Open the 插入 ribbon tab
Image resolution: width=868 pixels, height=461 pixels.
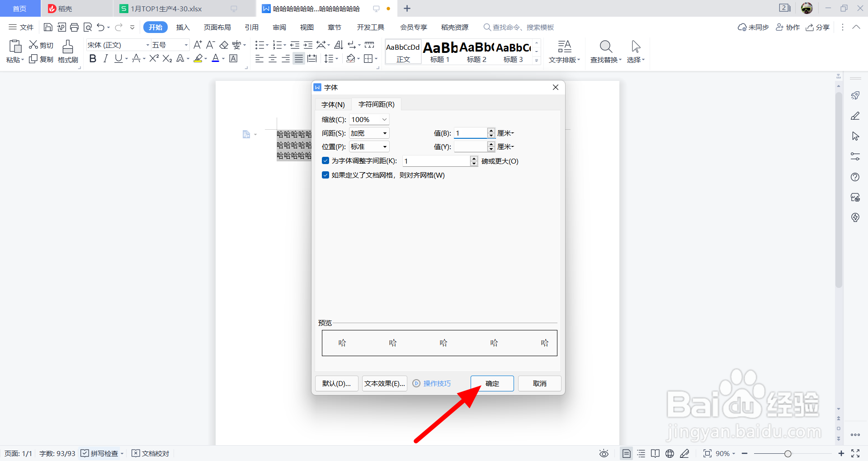[x=183, y=27]
